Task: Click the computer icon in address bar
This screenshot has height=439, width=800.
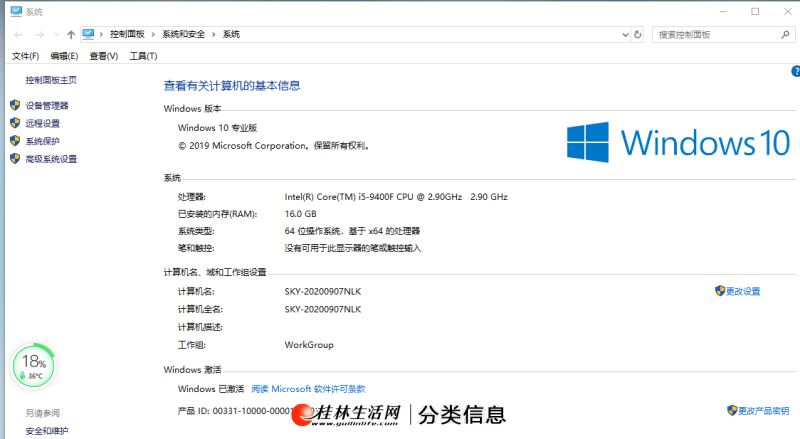Action: (88, 34)
